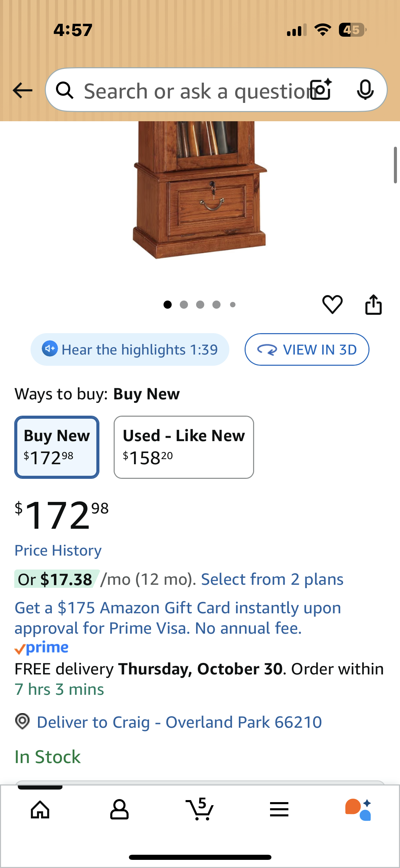Select the Buy New option
Image resolution: width=400 pixels, height=868 pixels.
pyautogui.click(x=57, y=447)
